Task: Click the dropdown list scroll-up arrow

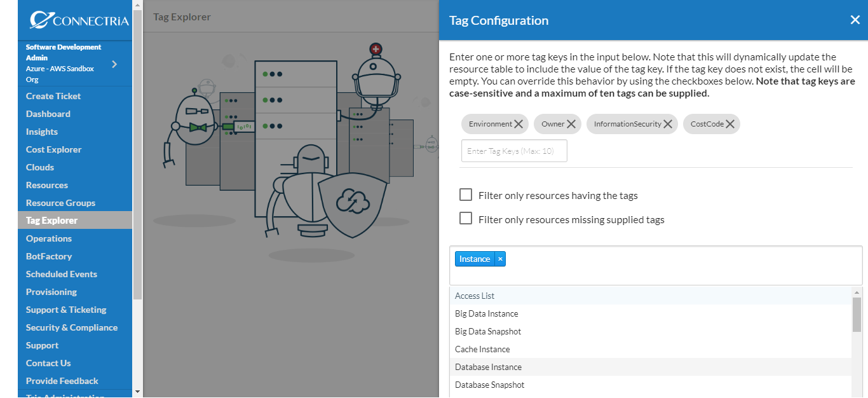Action: (857, 292)
